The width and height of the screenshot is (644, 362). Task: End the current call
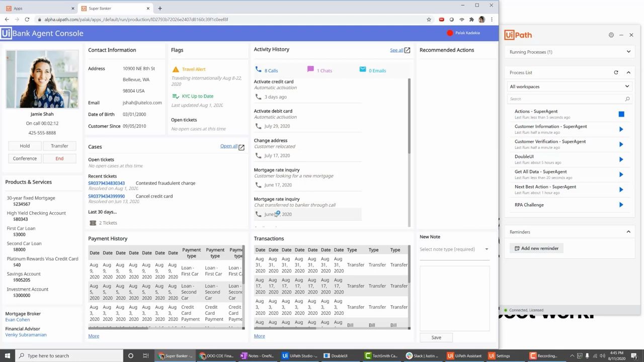tap(59, 158)
